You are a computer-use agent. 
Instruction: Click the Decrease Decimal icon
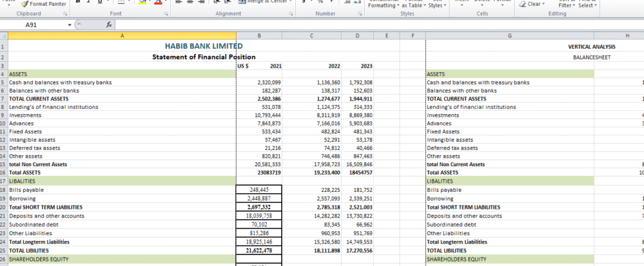coord(357,3)
